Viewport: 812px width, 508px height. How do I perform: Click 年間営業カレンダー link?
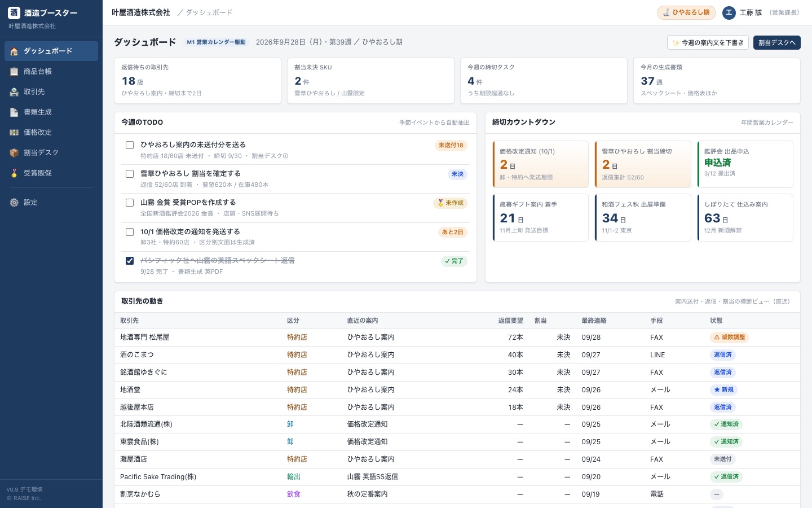click(767, 122)
